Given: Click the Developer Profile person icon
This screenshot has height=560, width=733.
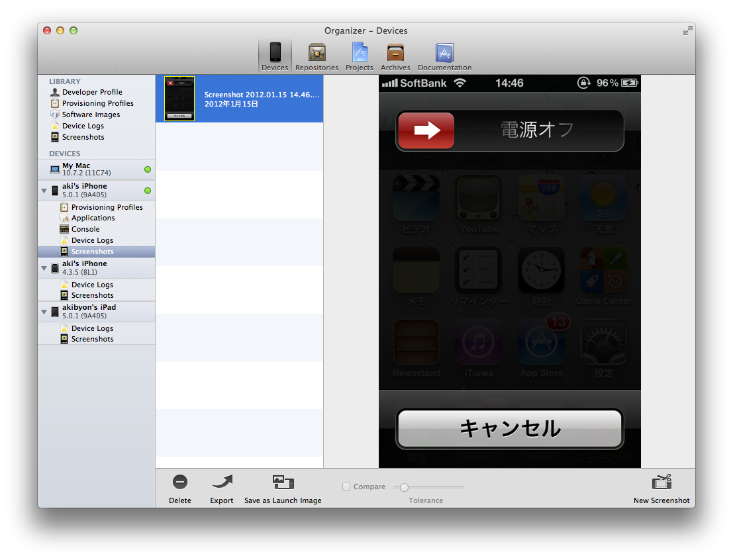Looking at the screenshot, I should pyautogui.click(x=55, y=92).
